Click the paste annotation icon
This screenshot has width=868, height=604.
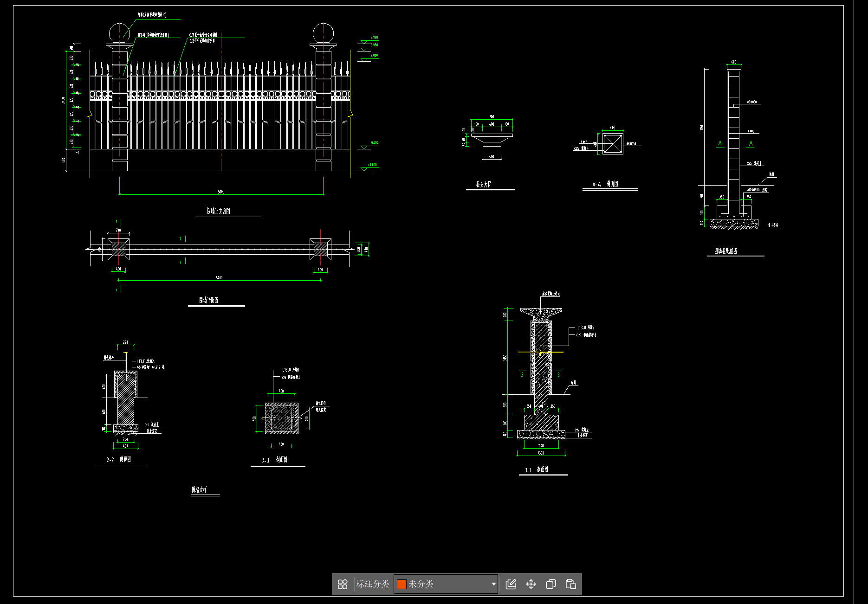[x=571, y=584]
